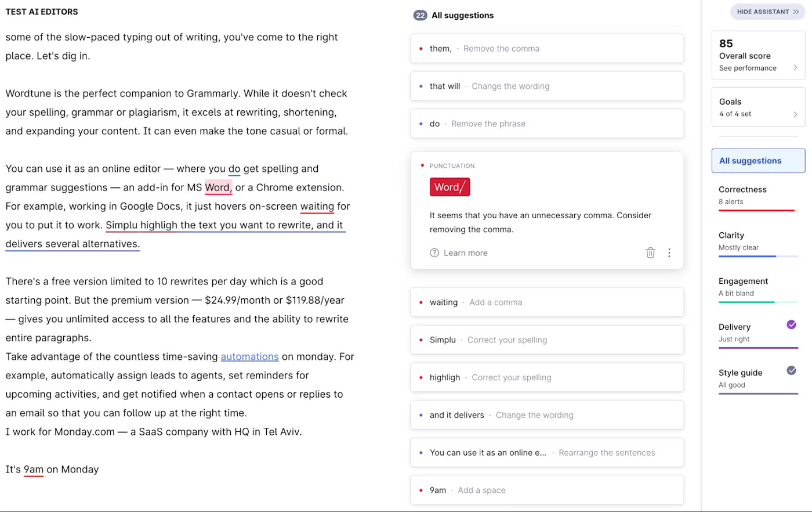812x512 pixels.
Task: Expand the 'highligh' spelling suggestion
Action: pyautogui.click(x=547, y=377)
